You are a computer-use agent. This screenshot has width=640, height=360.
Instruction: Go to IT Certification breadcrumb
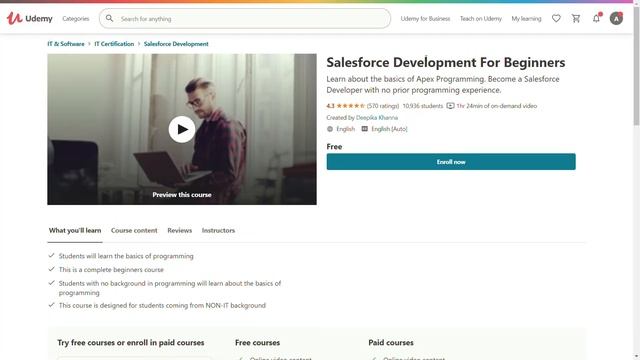(x=114, y=44)
